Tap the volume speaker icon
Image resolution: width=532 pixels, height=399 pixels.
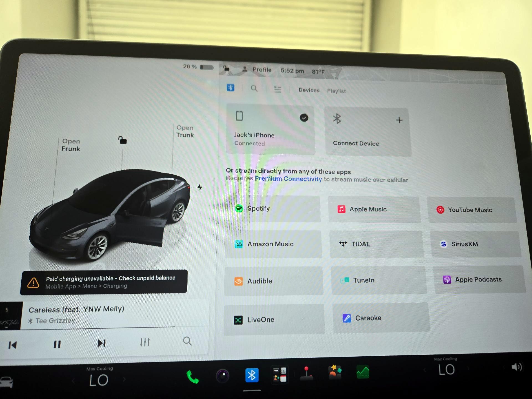click(x=516, y=367)
